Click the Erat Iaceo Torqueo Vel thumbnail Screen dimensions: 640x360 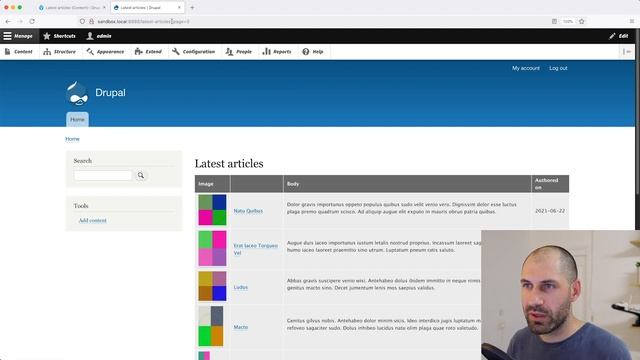pyautogui.click(x=212, y=248)
